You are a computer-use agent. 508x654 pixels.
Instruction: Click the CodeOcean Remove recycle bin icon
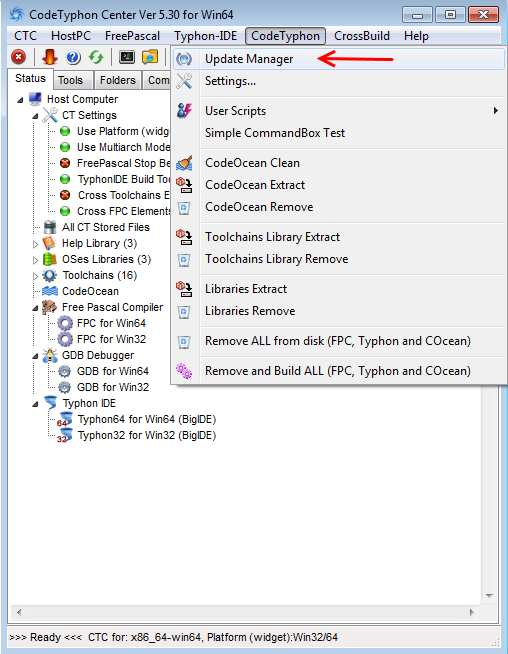[x=184, y=207]
